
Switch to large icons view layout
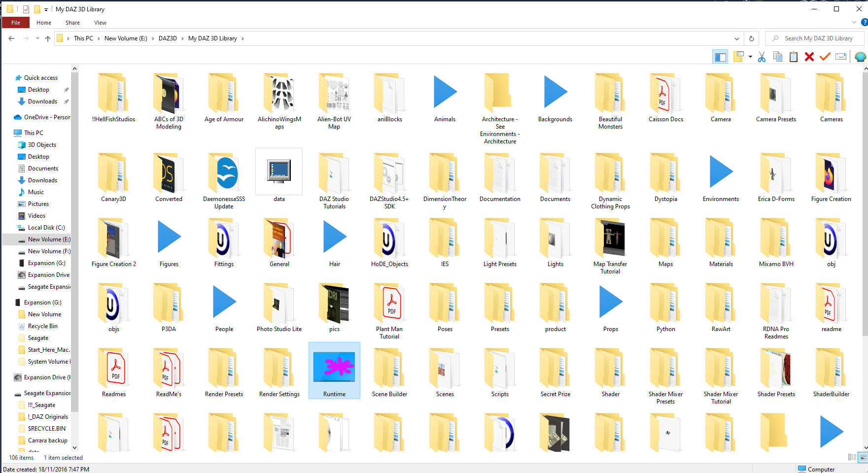[863, 457]
